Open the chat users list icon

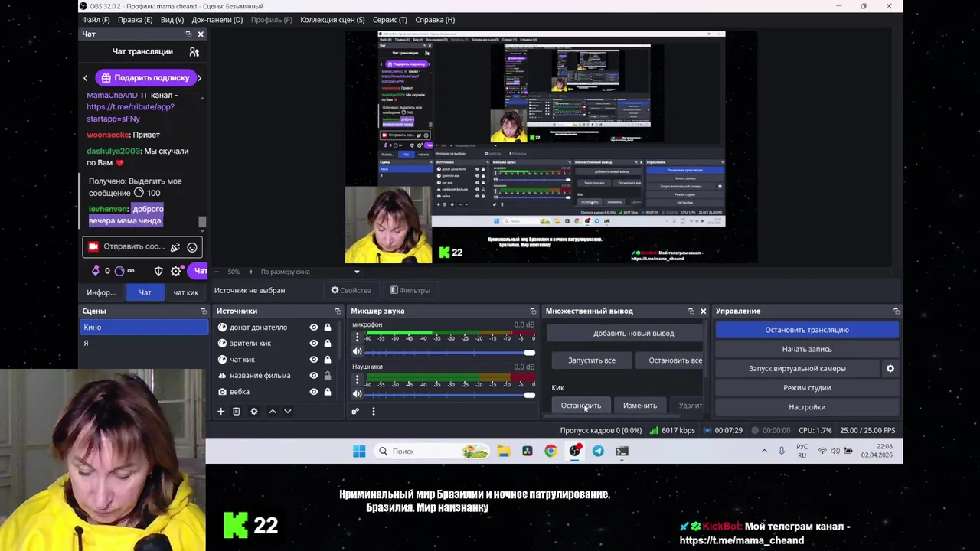coord(194,51)
